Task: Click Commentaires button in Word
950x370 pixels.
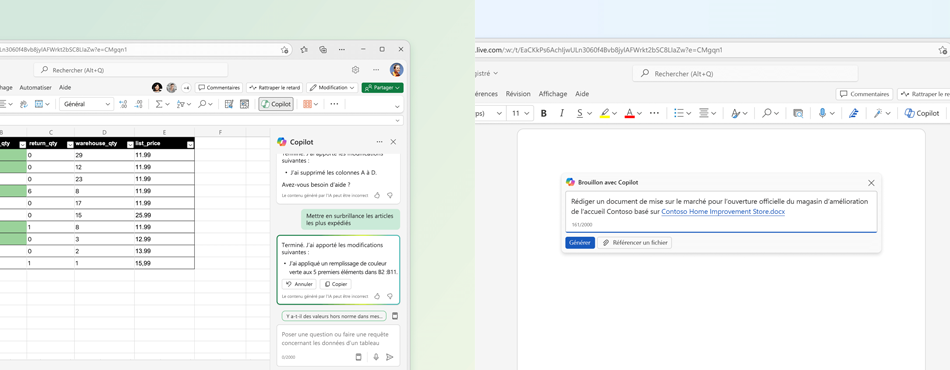Action: click(x=865, y=94)
